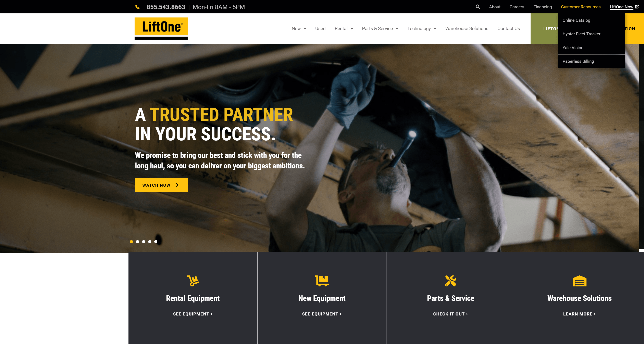Select the third carousel slide dot
Image resolution: width=644 pixels, height=362 pixels.
144,242
